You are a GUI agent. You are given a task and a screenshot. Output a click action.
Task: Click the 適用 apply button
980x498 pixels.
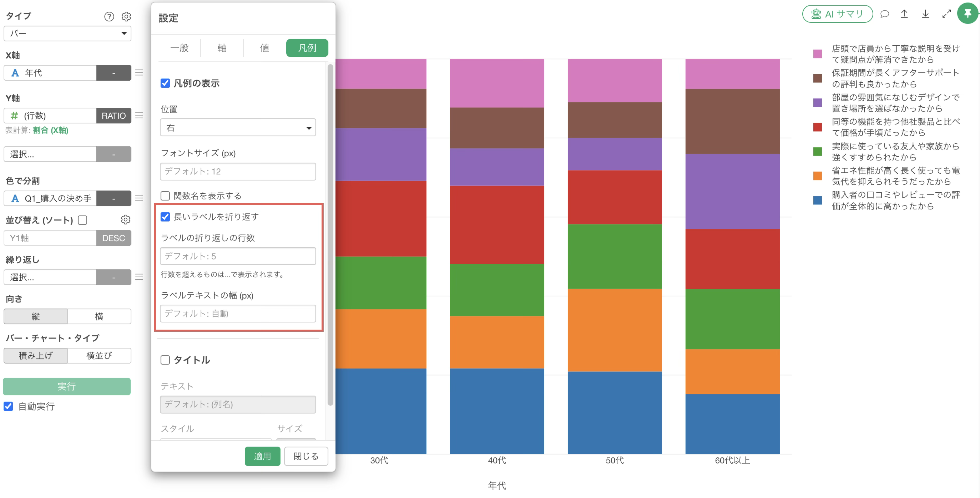262,456
